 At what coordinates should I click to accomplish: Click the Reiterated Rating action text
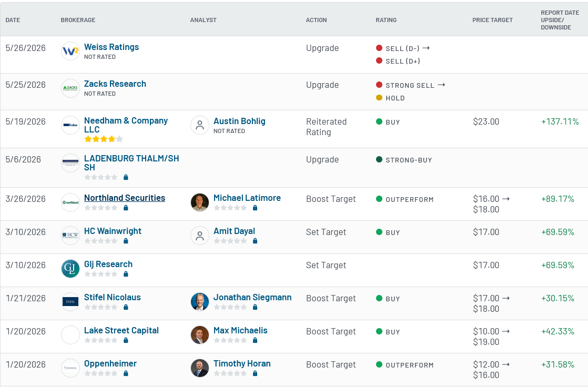[x=326, y=127]
